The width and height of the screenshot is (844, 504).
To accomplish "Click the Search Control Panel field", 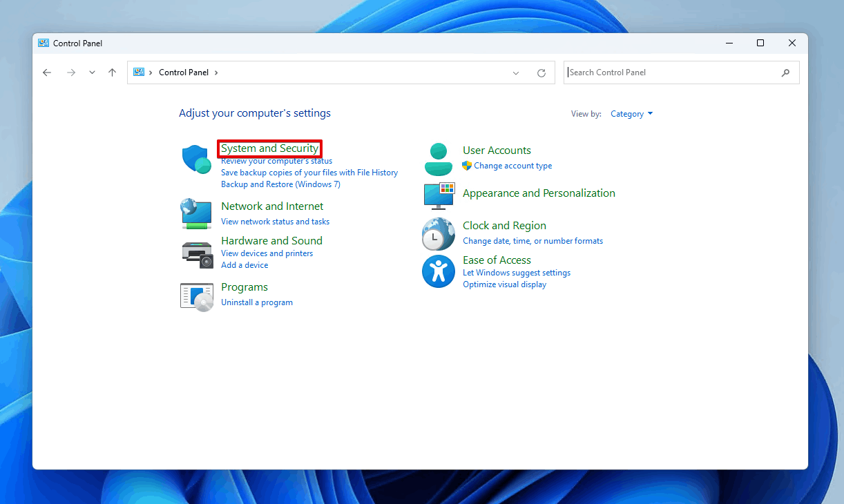I will point(673,72).
